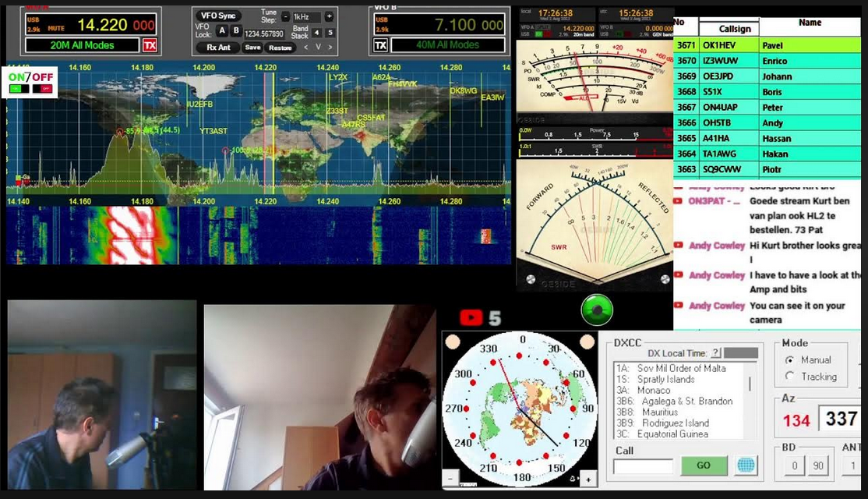Select the Manual mode radio button

789,360
